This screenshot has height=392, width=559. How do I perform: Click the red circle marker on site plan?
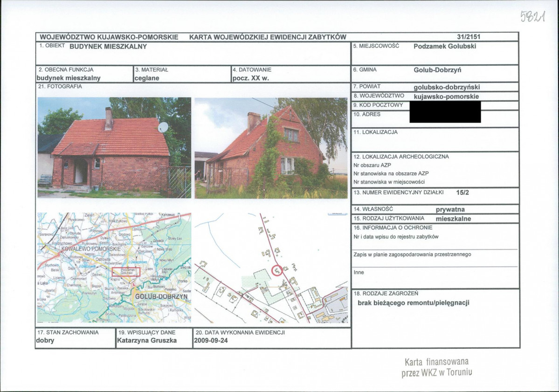(x=277, y=271)
